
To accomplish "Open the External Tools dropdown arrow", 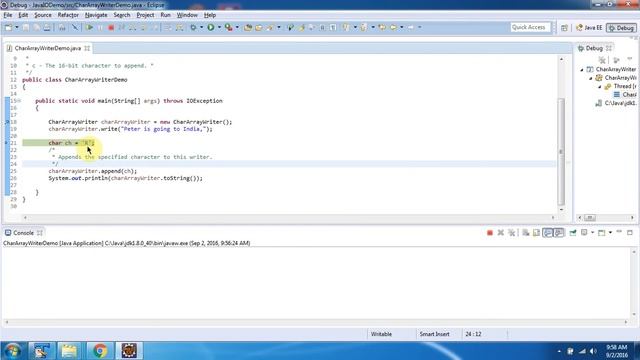I will pos(237,27).
